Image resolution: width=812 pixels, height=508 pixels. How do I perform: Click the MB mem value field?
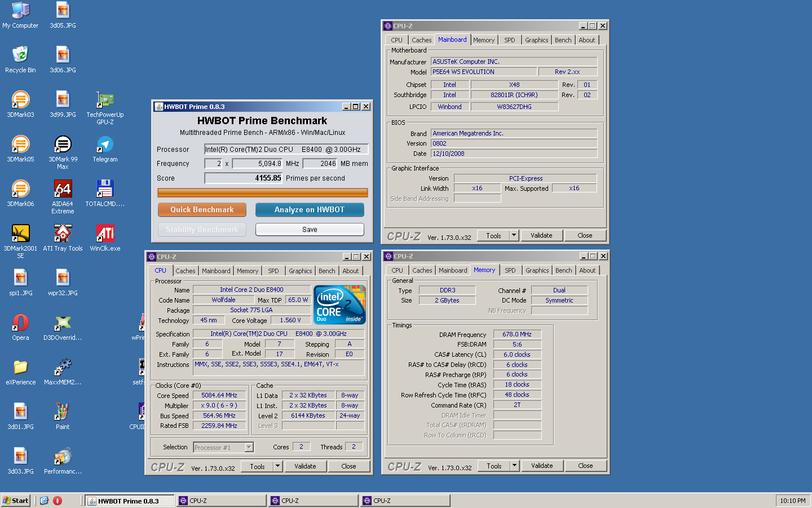click(320, 164)
